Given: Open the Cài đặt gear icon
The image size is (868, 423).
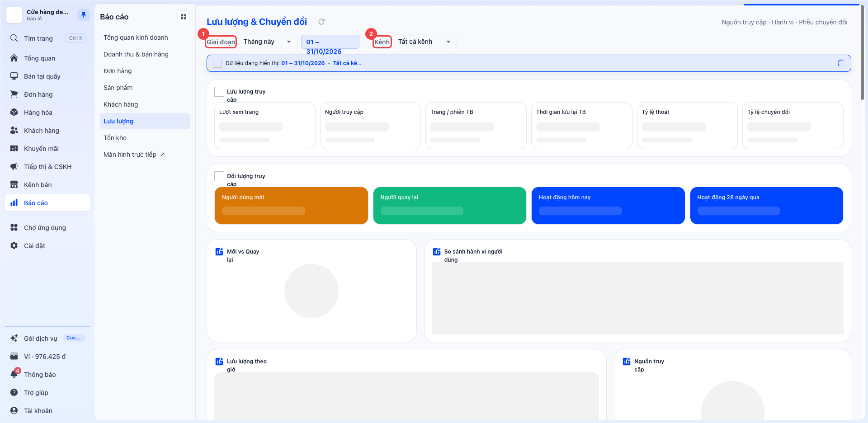Looking at the screenshot, I should coord(14,245).
